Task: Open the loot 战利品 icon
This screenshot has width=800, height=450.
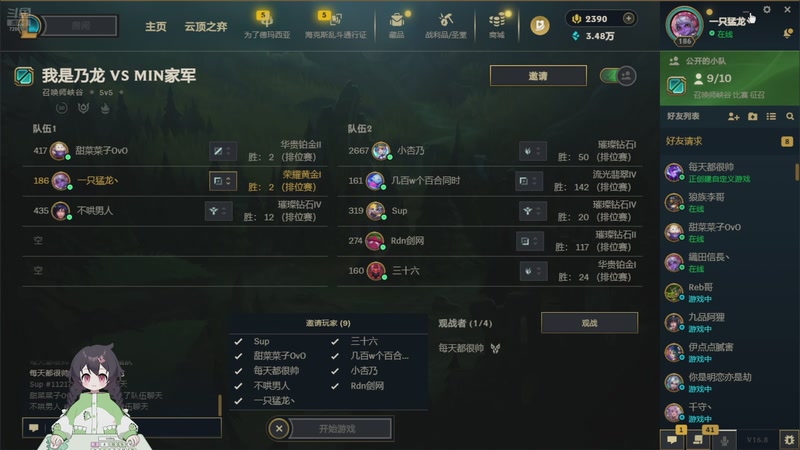Action: click(445, 25)
